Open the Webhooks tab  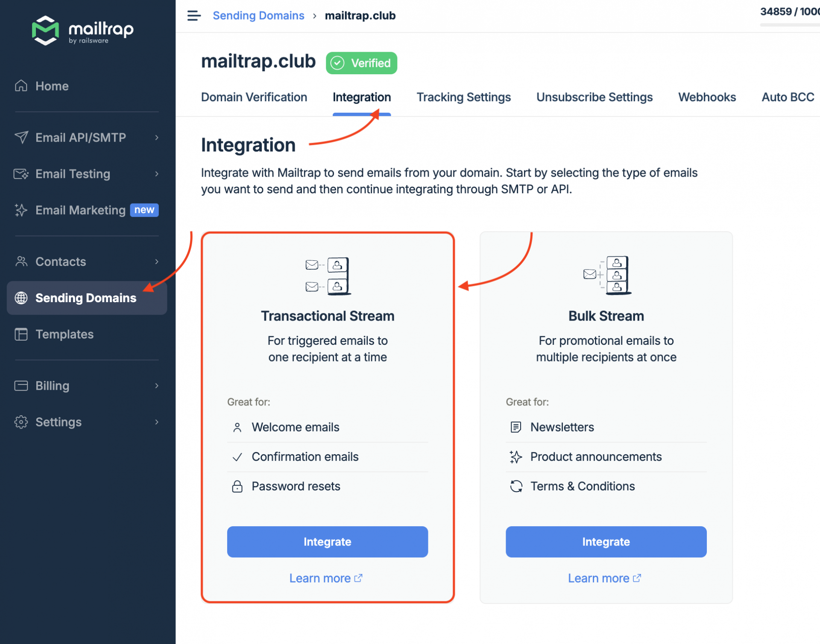(707, 97)
